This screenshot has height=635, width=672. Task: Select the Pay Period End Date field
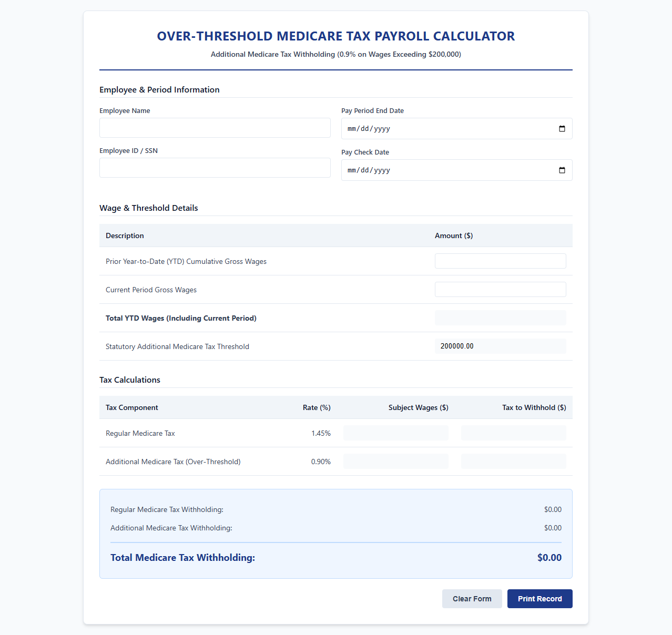coord(457,129)
